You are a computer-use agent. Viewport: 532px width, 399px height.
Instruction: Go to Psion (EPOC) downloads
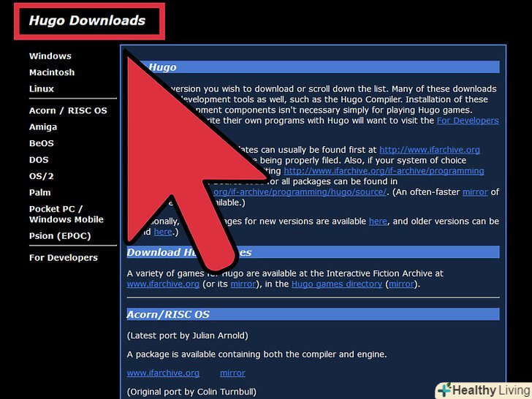(x=60, y=236)
